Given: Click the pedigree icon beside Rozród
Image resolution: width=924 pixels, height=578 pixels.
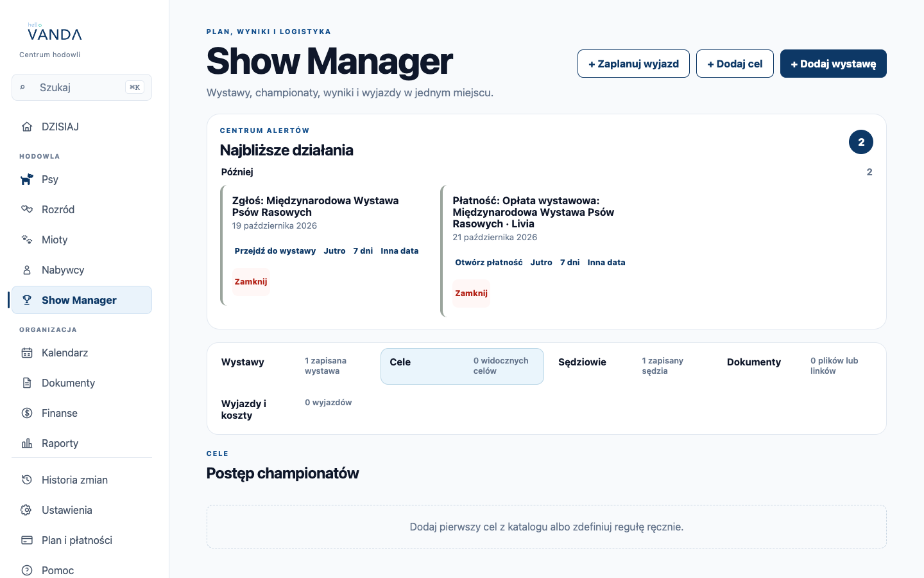Looking at the screenshot, I should pos(27,209).
